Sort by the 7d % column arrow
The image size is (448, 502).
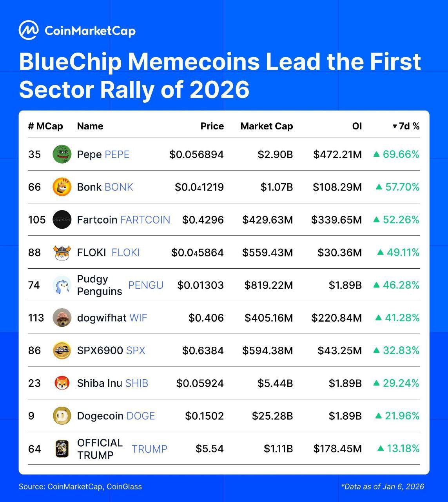(395, 126)
